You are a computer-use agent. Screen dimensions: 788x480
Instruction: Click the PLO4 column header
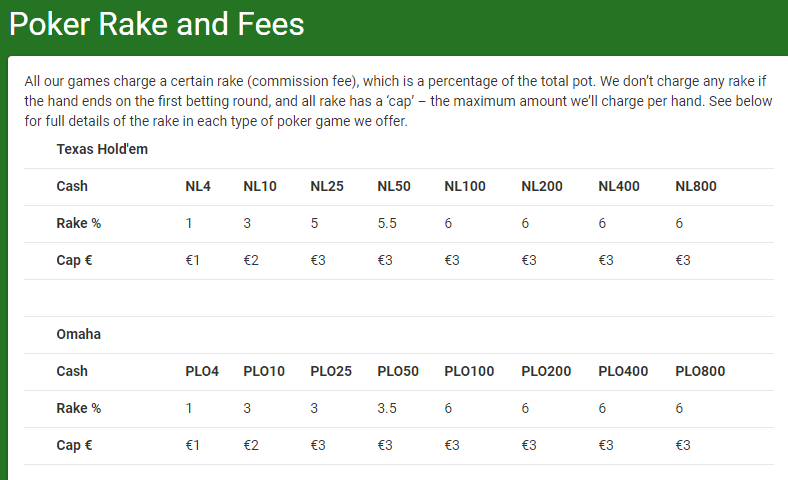(202, 371)
